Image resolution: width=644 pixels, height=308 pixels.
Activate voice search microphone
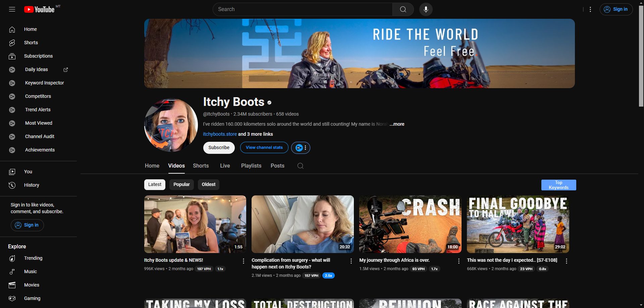point(426,9)
